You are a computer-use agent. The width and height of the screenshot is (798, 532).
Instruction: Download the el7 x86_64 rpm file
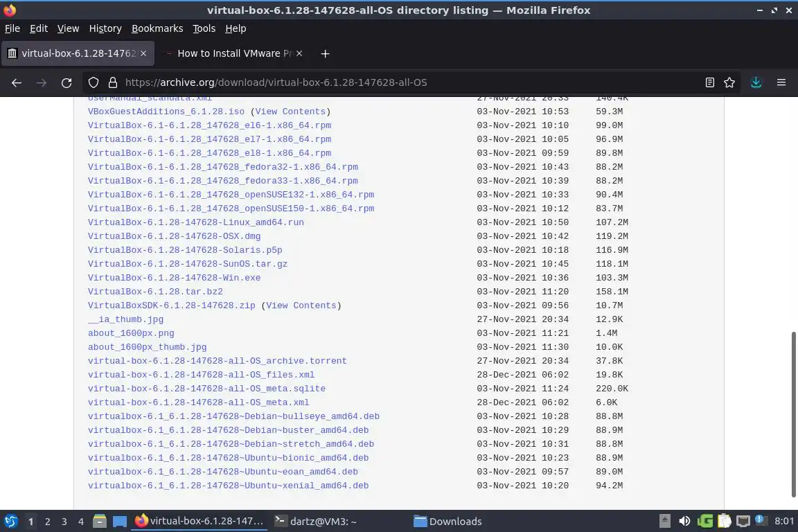click(x=209, y=139)
